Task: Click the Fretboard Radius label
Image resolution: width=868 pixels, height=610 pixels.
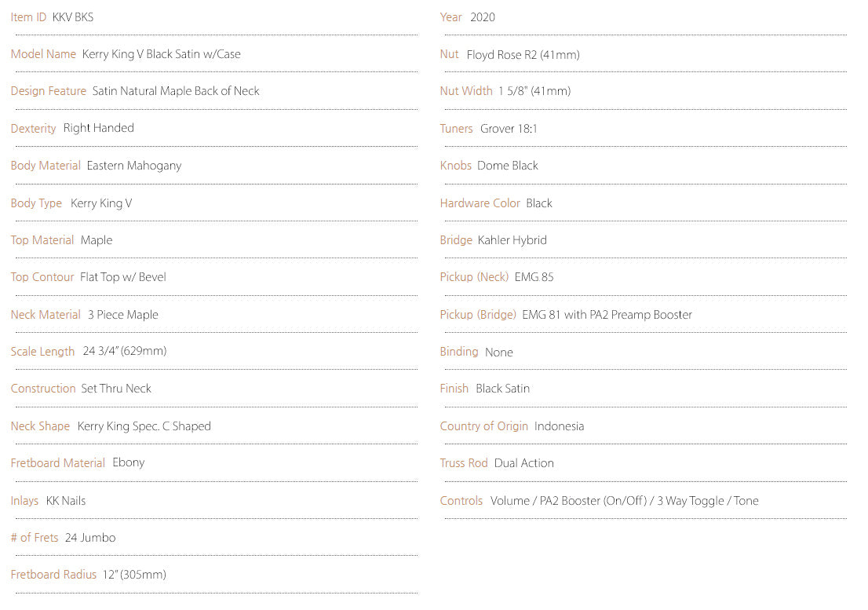Action: tap(53, 575)
